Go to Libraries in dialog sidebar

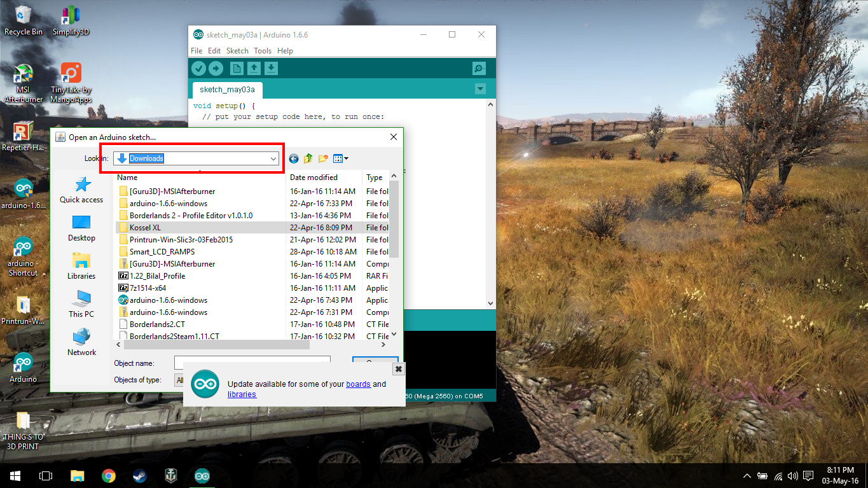81,267
